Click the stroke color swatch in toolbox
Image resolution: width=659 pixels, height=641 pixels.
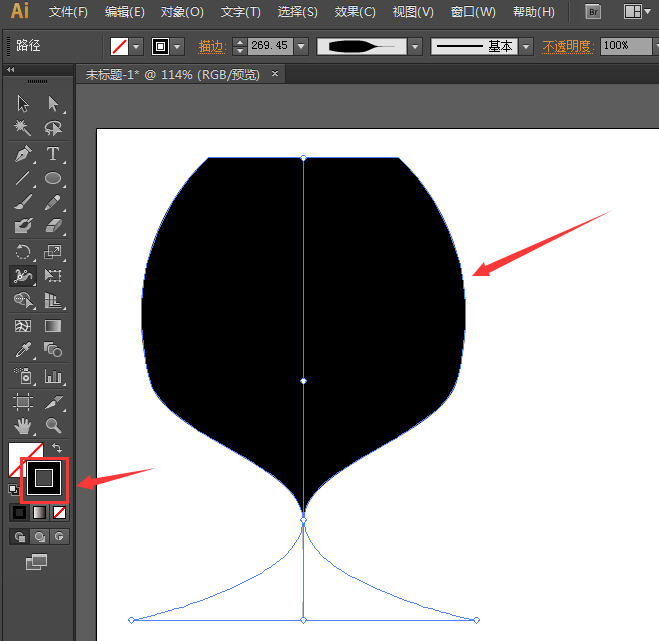[x=43, y=477]
